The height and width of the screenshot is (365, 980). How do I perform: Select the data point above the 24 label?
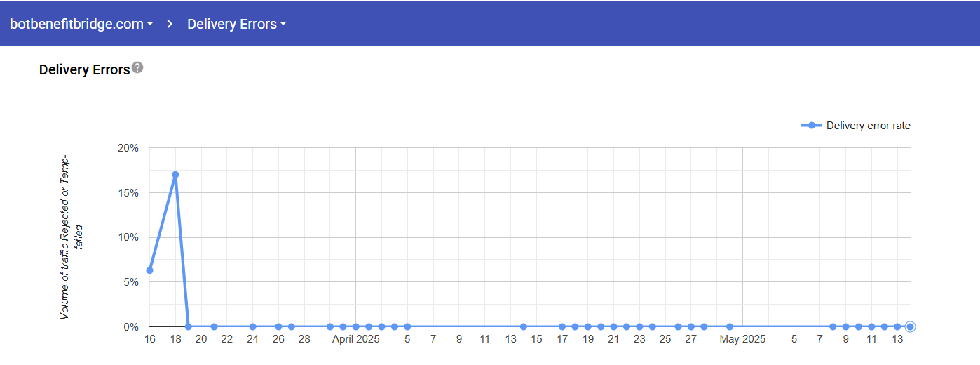pyautogui.click(x=252, y=326)
